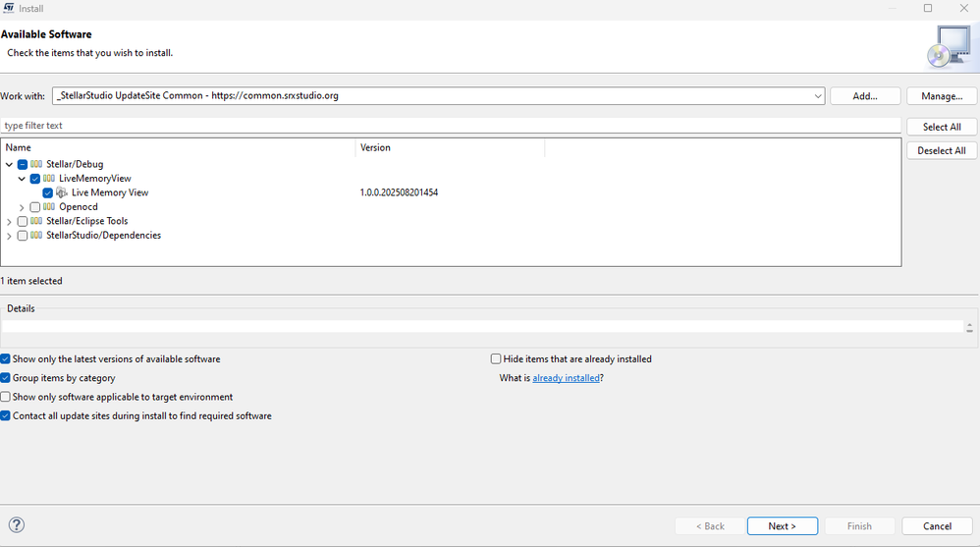980x547 pixels.
Task: Click the Name column header
Action: pyautogui.click(x=178, y=147)
